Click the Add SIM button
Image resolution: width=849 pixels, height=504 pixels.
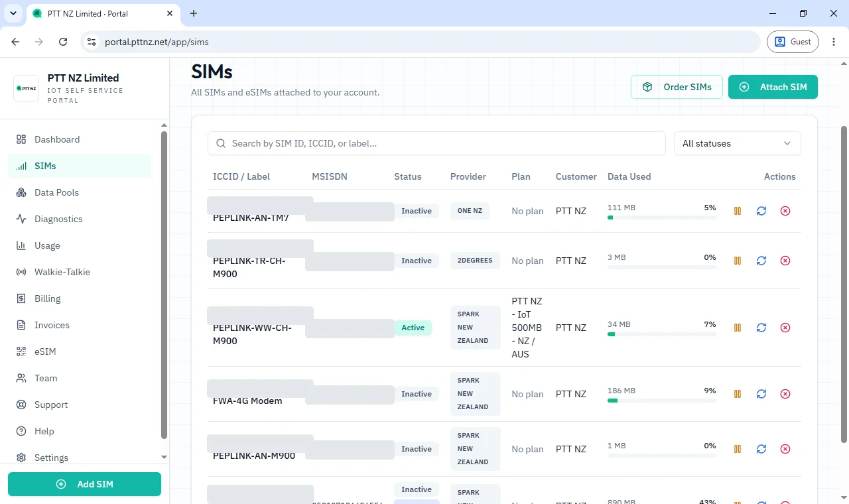84,484
